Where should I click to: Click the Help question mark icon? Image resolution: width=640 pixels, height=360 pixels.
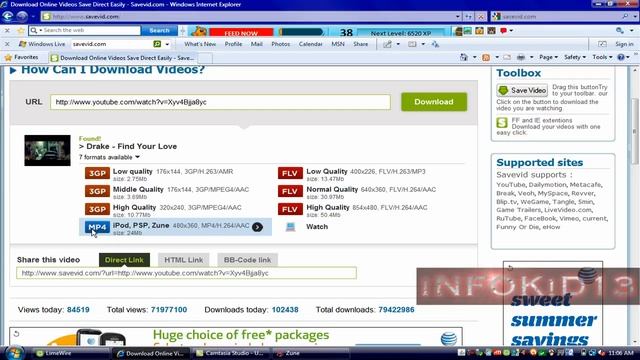(621, 58)
